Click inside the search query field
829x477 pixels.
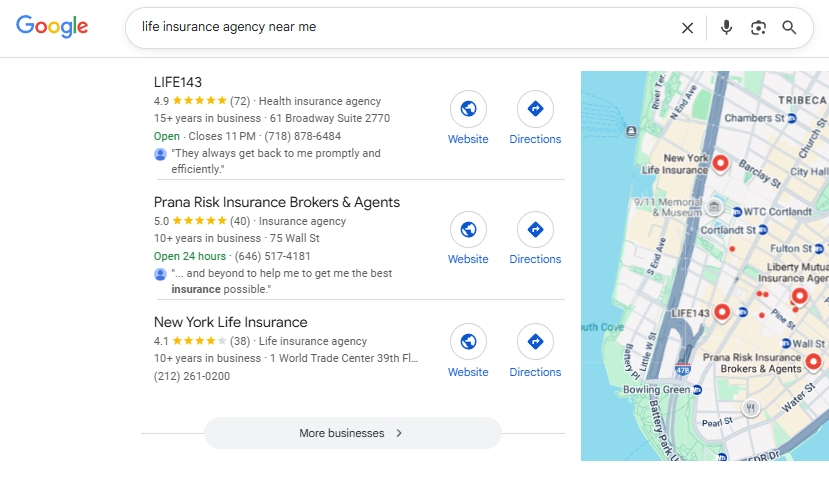coord(400,28)
